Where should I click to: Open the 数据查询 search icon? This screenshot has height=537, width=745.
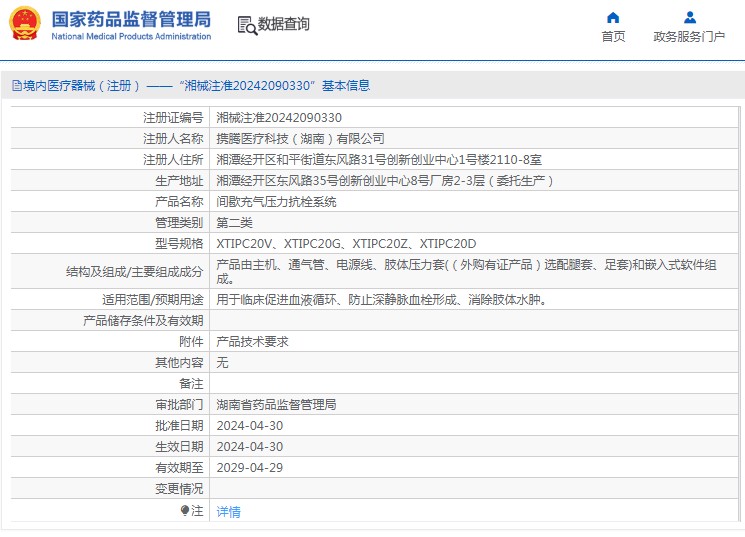pyautogui.click(x=247, y=25)
